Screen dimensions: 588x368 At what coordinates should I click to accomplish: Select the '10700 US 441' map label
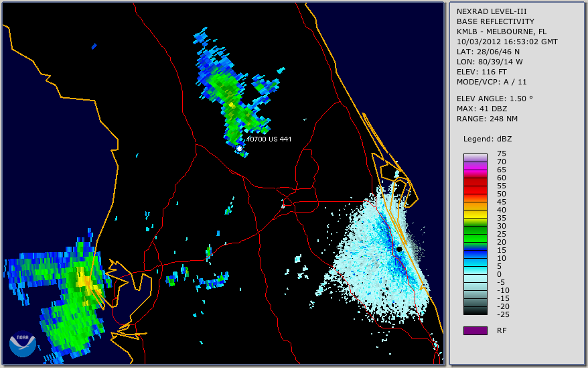(269, 139)
